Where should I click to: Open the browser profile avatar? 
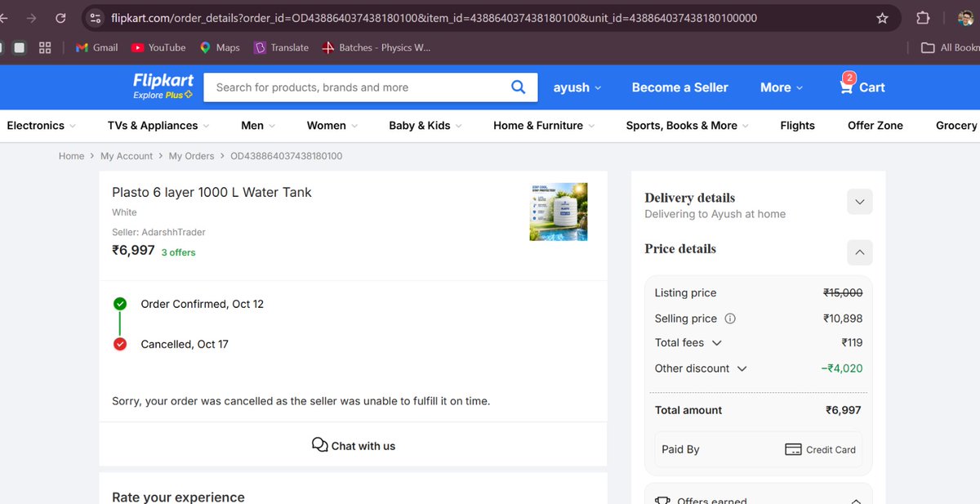point(966,18)
